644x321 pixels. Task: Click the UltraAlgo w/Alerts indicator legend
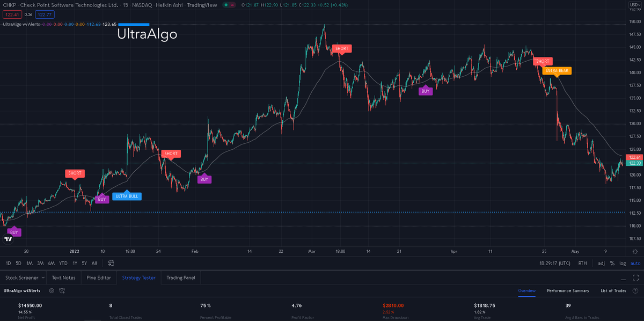[x=21, y=24]
